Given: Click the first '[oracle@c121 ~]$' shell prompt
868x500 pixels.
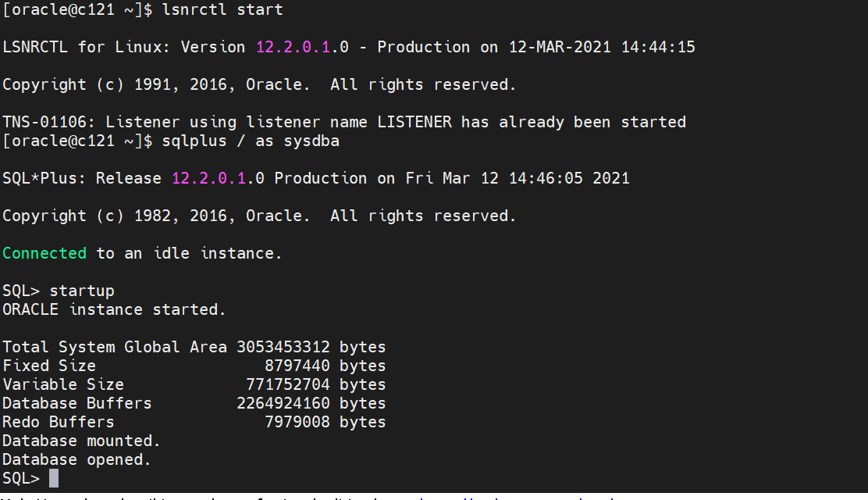Looking at the screenshot, I should point(77,10).
